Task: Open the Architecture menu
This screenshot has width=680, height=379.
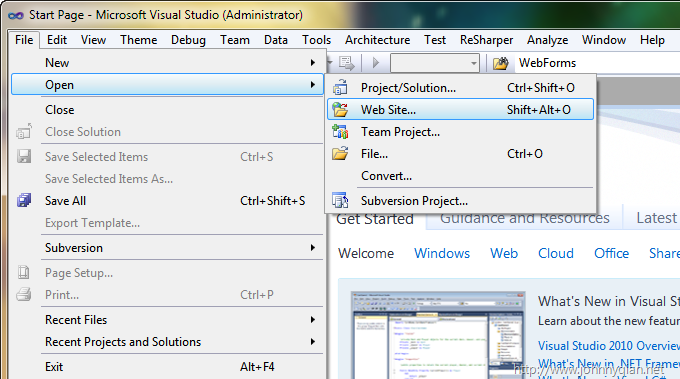Action: [377, 40]
